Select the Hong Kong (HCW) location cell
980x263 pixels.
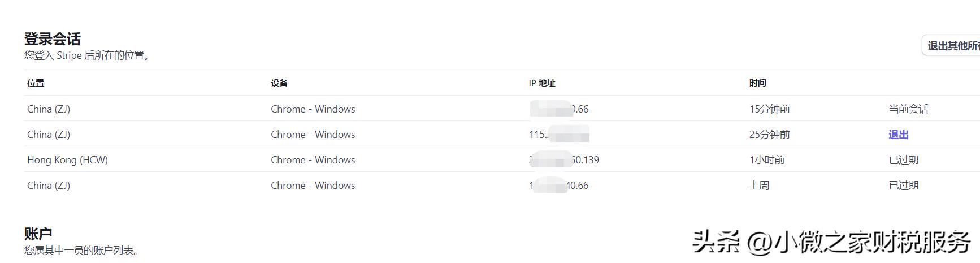(67, 160)
